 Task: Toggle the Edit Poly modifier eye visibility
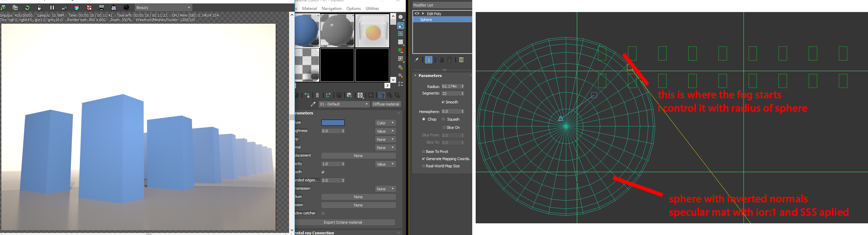tap(417, 13)
